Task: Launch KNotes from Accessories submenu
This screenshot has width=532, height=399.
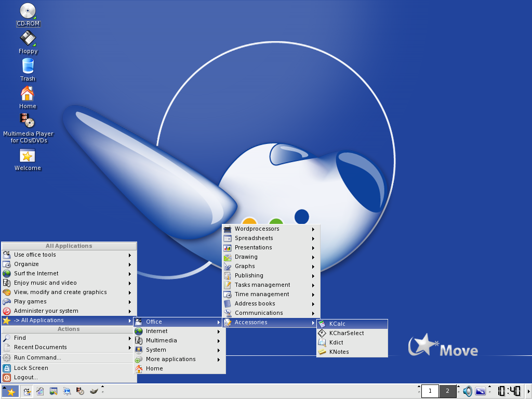Action: click(x=352, y=352)
